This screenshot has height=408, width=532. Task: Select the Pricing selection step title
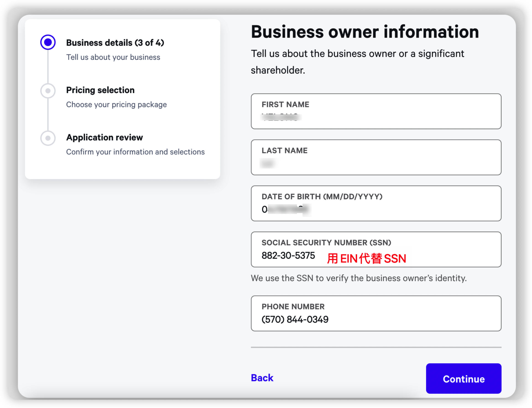coord(100,90)
